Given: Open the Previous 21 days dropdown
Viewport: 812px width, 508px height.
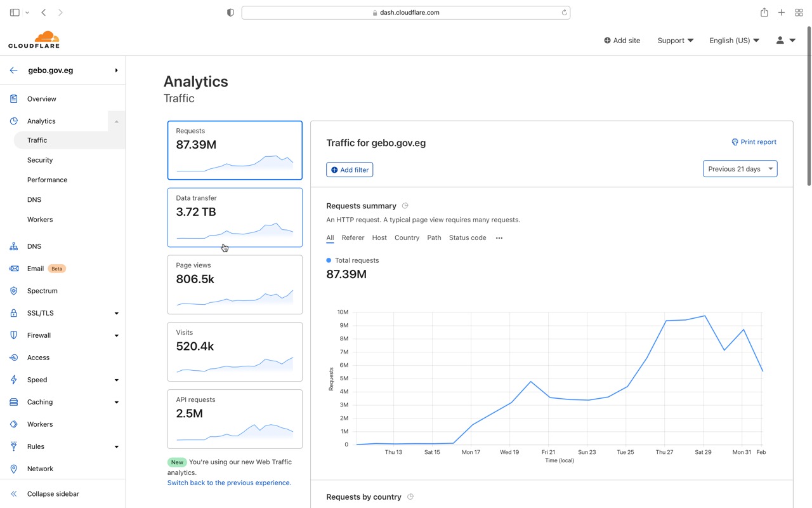Looking at the screenshot, I should pos(740,169).
